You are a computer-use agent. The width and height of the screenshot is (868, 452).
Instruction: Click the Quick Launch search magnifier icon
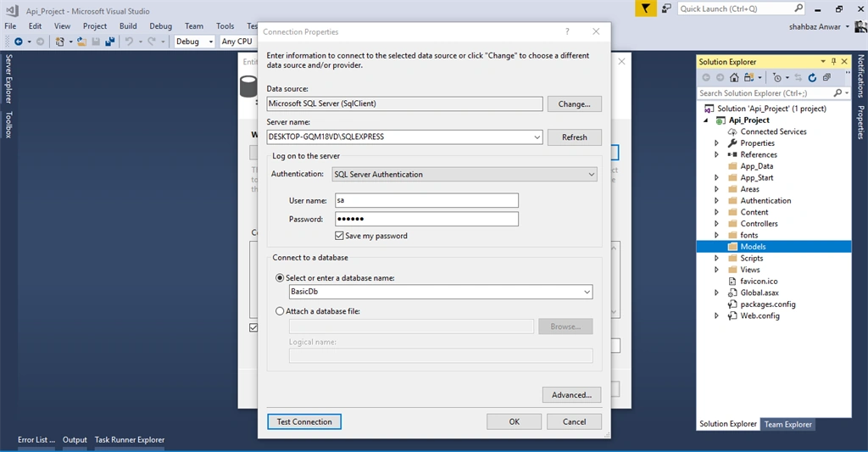[798, 8]
